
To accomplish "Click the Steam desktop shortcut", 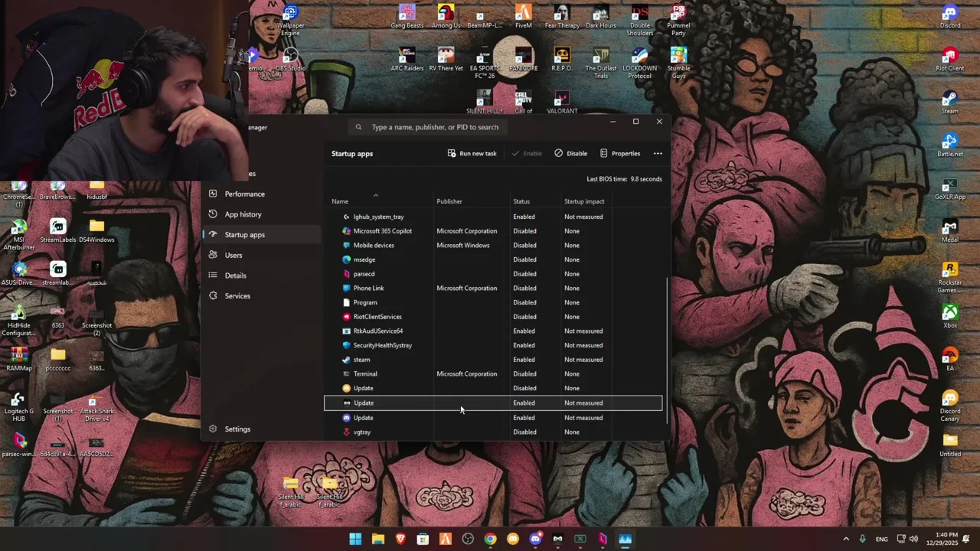I will click(950, 103).
